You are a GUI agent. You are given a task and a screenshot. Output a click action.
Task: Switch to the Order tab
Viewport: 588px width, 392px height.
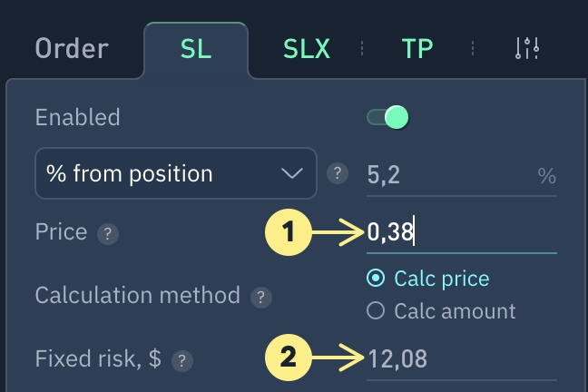72,48
